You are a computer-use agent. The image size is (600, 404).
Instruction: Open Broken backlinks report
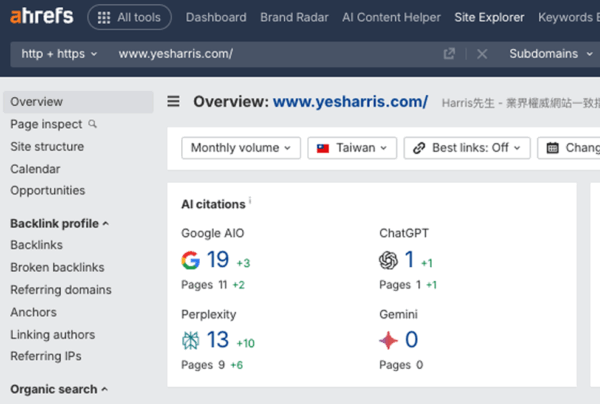click(57, 267)
